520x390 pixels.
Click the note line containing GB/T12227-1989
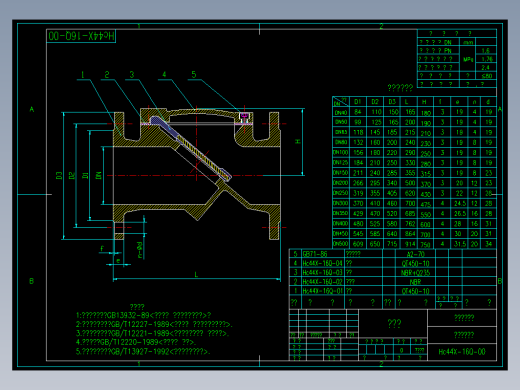(x=154, y=324)
